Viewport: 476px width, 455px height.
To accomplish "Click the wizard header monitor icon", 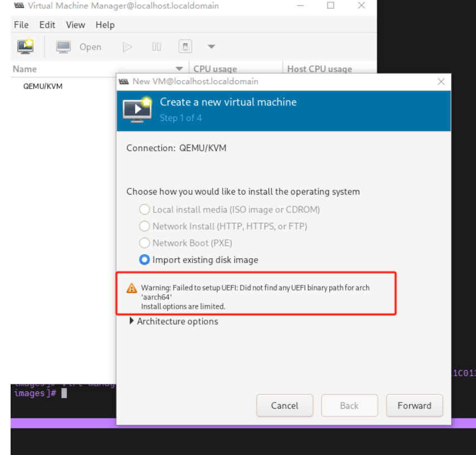I will 137,109.
